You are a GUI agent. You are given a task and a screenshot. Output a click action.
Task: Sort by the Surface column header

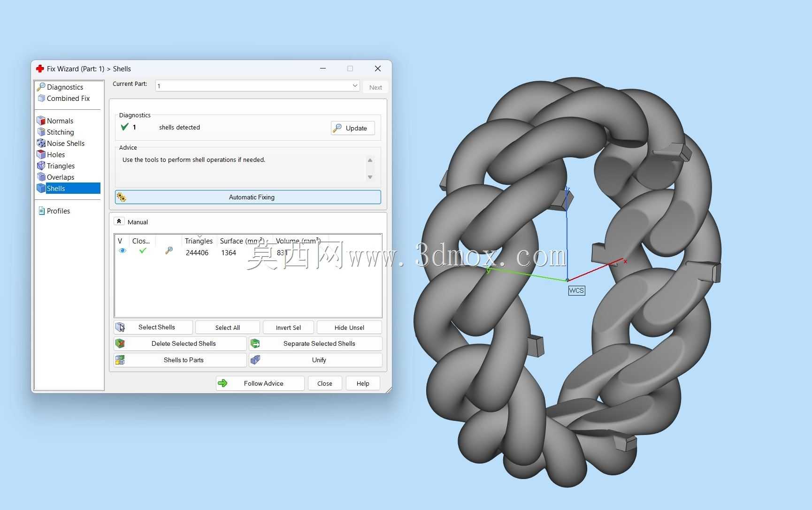pos(242,241)
